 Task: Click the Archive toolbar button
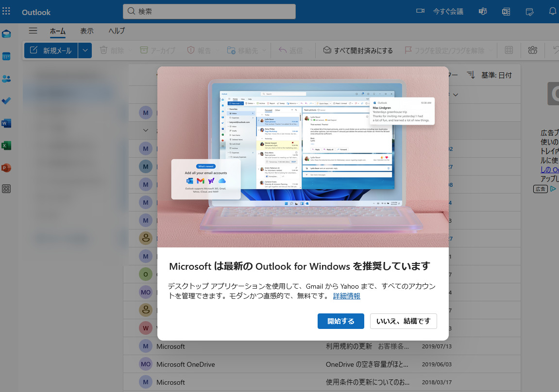point(157,50)
